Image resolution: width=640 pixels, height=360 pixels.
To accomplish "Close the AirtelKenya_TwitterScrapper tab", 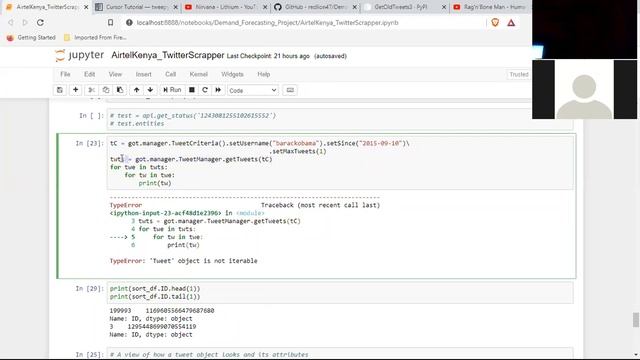I will pos(86,7).
